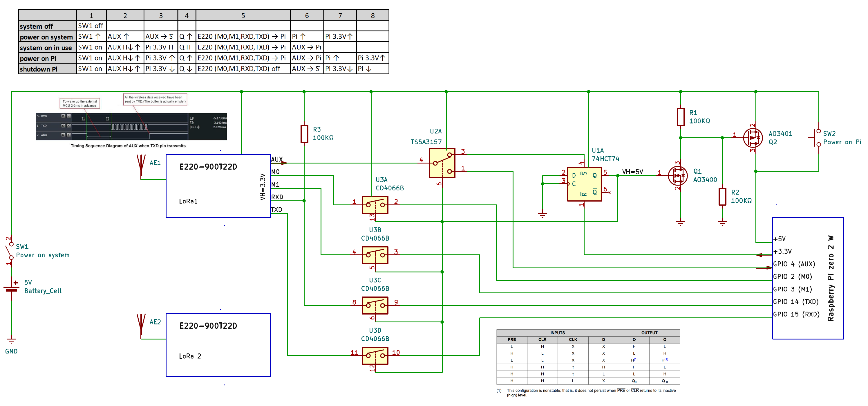Click the GND symbol below the battery
The image size is (868, 406).
(x=11, y=341)
